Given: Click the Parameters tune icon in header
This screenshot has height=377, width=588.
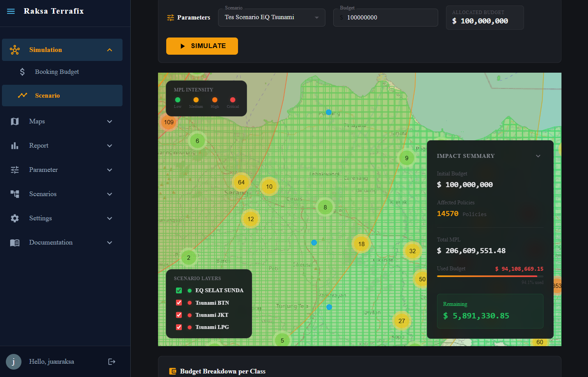Looking at the screenshot, I should [x=171, y=18].
